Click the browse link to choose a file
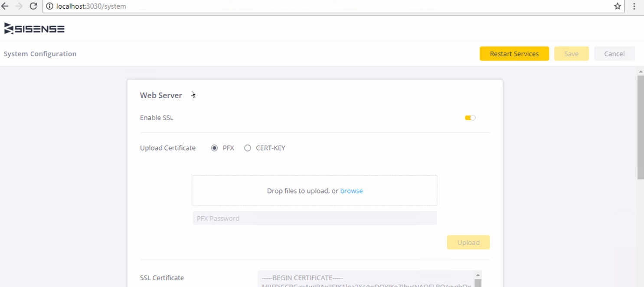Viewport: 644px width, 287px height. click(x=351, y=191)
